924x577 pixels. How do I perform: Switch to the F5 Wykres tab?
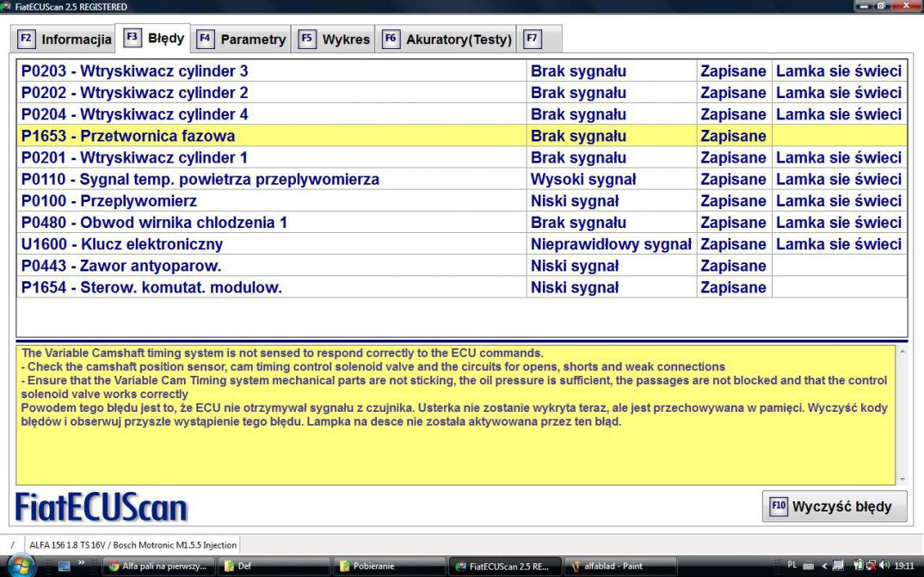click(335, 40)
